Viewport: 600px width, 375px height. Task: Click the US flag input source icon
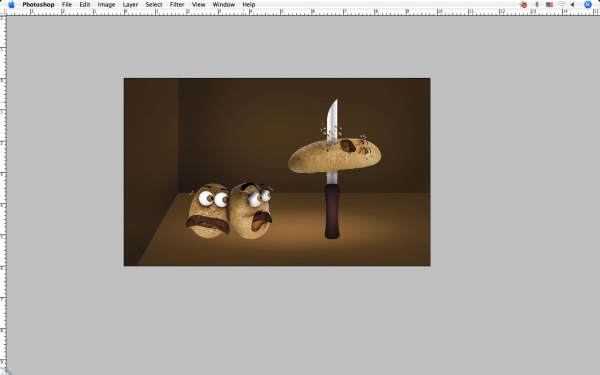549,5
